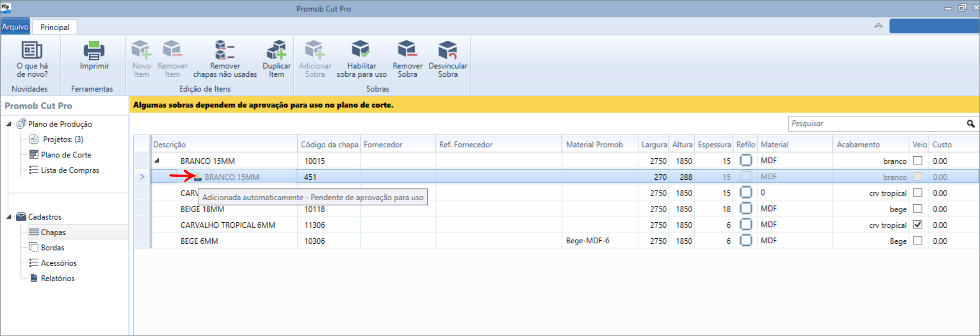The image size is (980, 336).
Task: Open the Arquivo menu tab
Action: click(15, 27)
